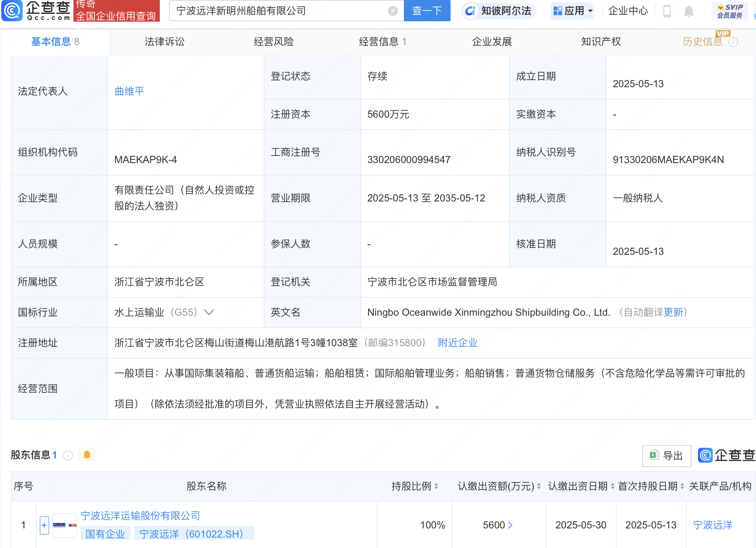The width and height of the screenshot is (756, 548).
Task: Sort by 首次持股日期 column
Action: (x=682, y=486)
